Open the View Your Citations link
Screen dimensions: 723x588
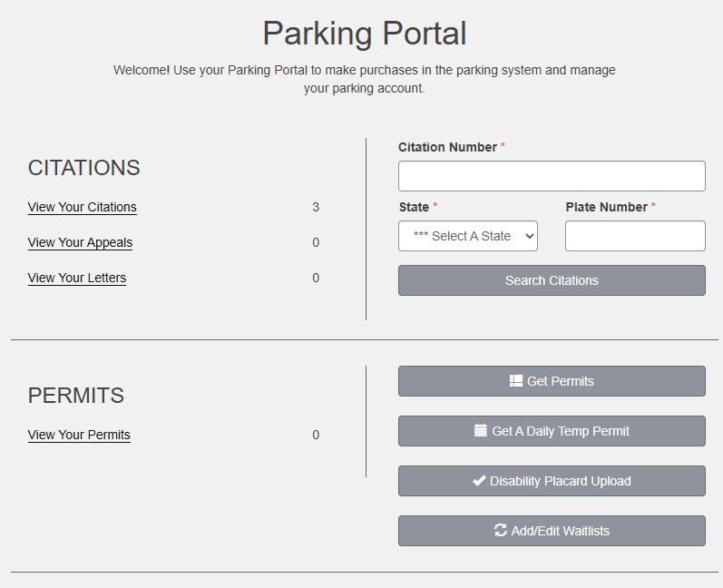pyautogui.click(x=83, y=207)
